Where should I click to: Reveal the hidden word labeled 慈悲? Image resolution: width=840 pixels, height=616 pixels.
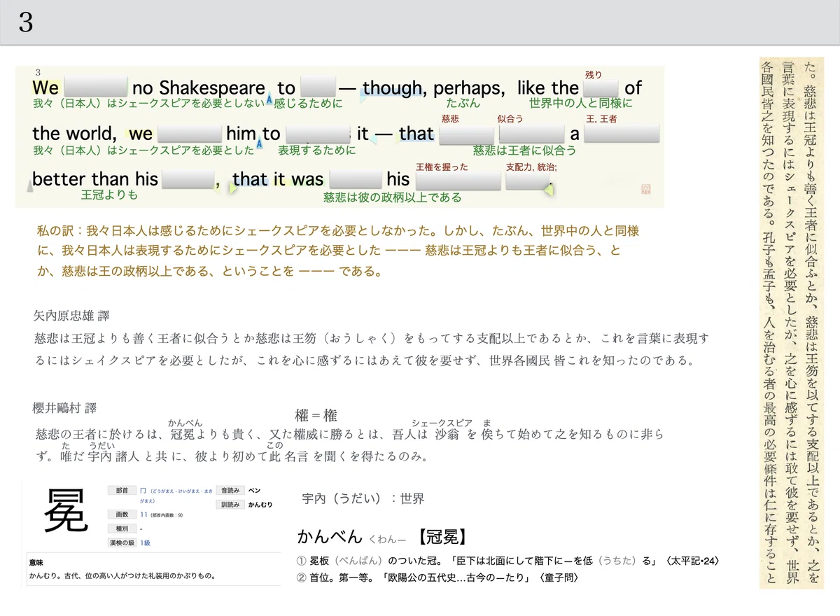coord(466,134)
